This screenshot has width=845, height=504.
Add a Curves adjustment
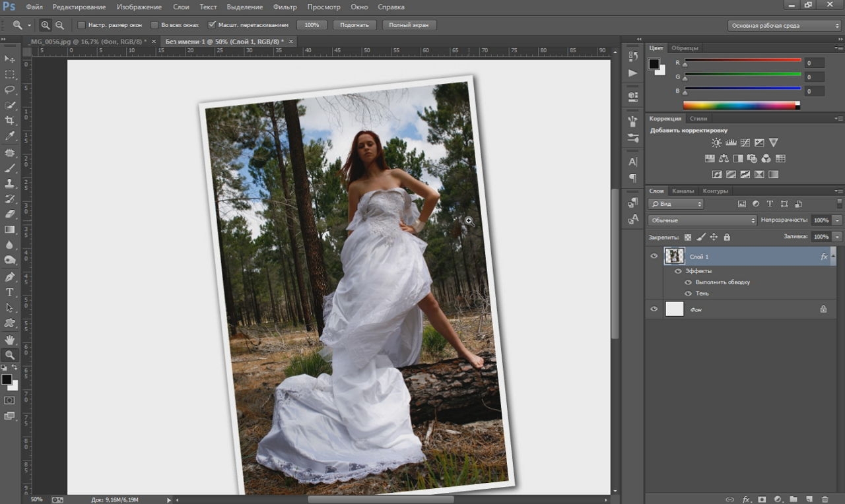tap(745, 142)
